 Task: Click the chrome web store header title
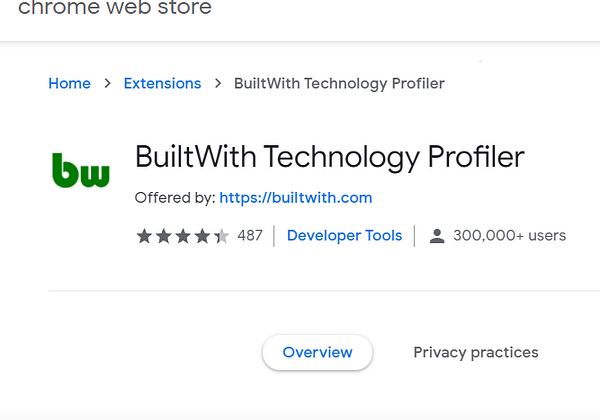(x=115, y=8)
